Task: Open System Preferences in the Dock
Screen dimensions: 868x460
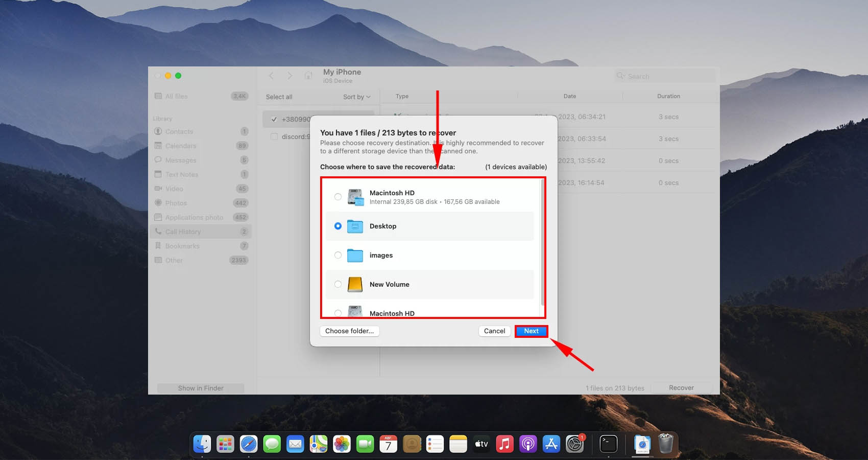Action: (x=574, y=444)
